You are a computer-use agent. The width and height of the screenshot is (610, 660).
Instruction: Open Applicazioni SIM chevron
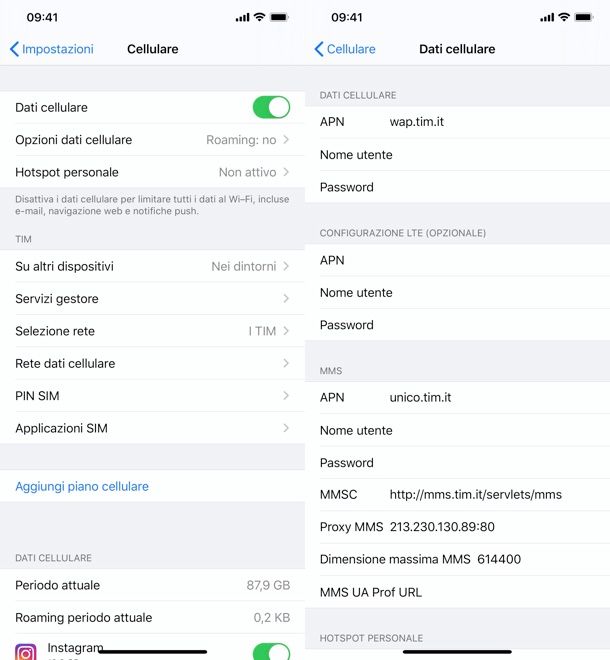[x=286, y=428]
